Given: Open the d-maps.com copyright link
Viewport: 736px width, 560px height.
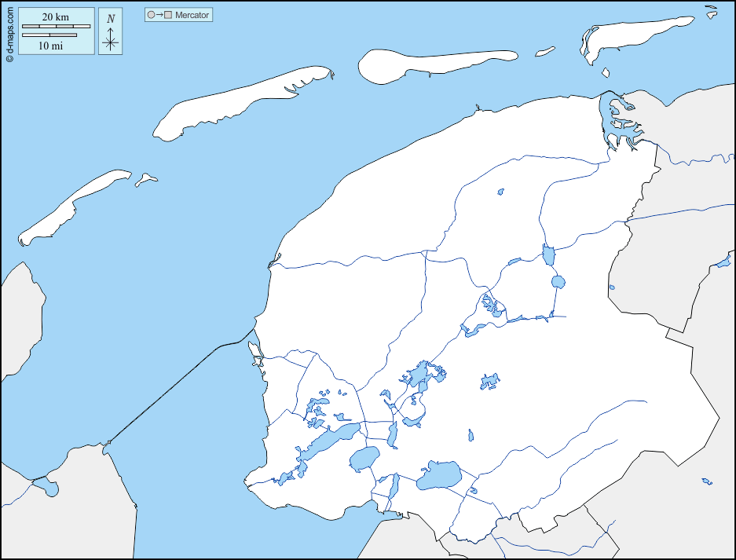Looking at the screenshot, I should tap(9, 31).
